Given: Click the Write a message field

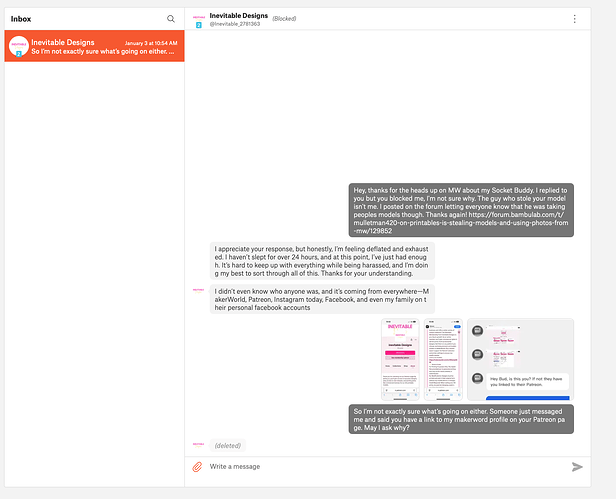Looking at the screenshot, I should point(385,467).
